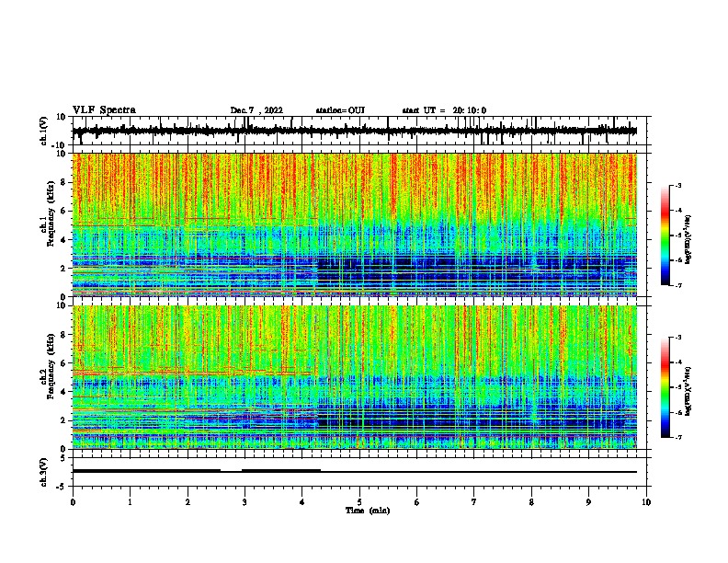The height and width of the screenshot is (563, 728).
Task: Click the "-7" tick on ch.1 colorbar
Action: tap(677, 285)
